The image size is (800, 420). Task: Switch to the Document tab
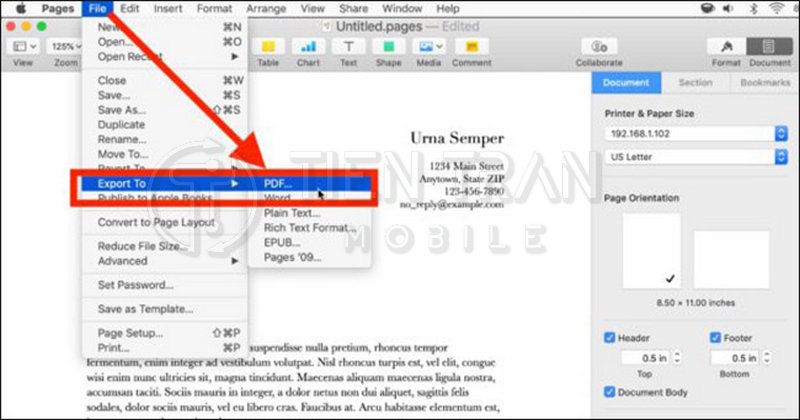pyautogui.click(x=627, y=83)
